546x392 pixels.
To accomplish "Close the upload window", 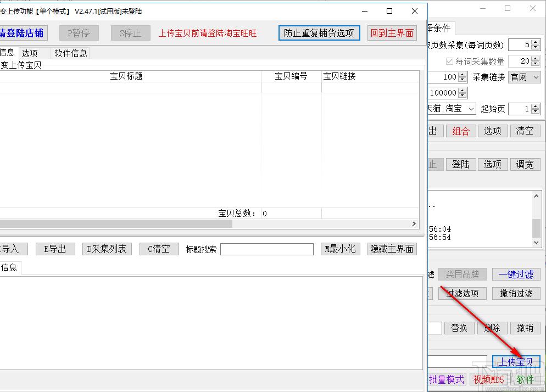I will (x=415, y=11).
